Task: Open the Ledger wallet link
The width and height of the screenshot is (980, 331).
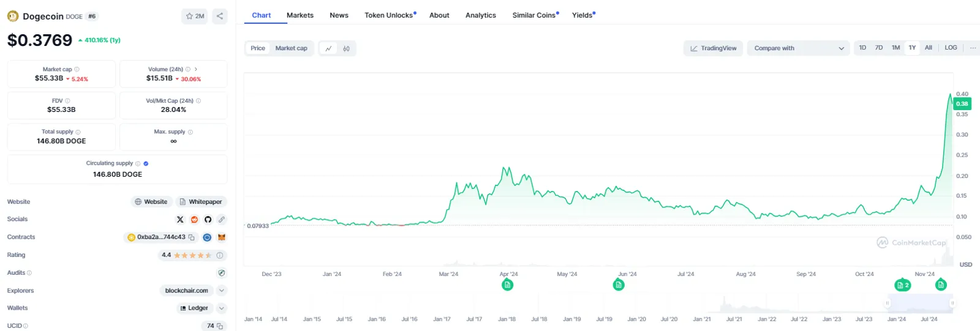Action: 194,308
